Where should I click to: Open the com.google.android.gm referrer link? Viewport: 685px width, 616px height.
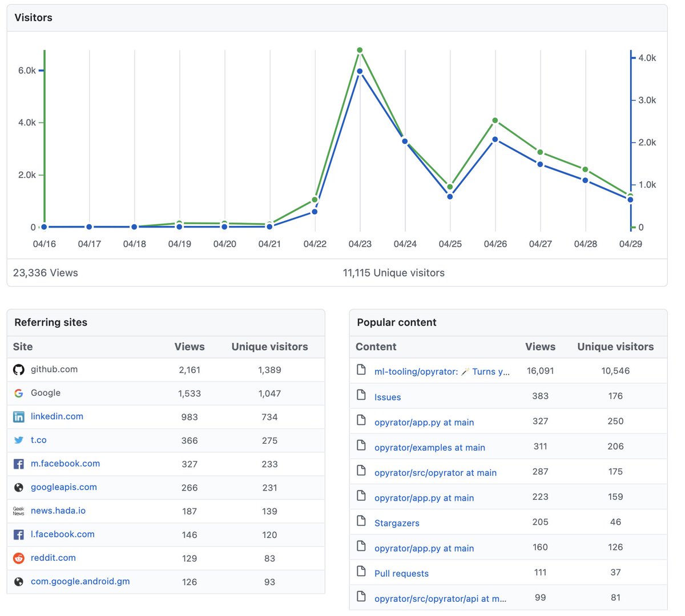tap(80, 581)
